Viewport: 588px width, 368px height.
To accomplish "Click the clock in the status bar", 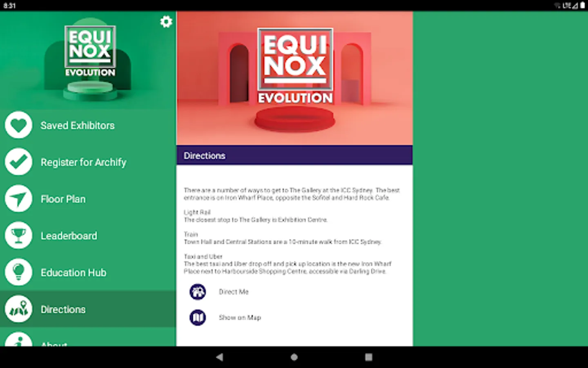I will [x=9, y=6].
